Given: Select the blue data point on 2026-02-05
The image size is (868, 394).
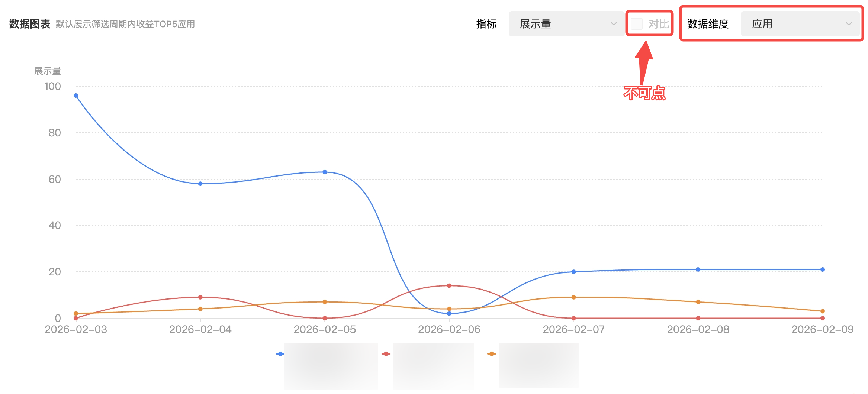Looking at the screenshot, I should (325, 172).
